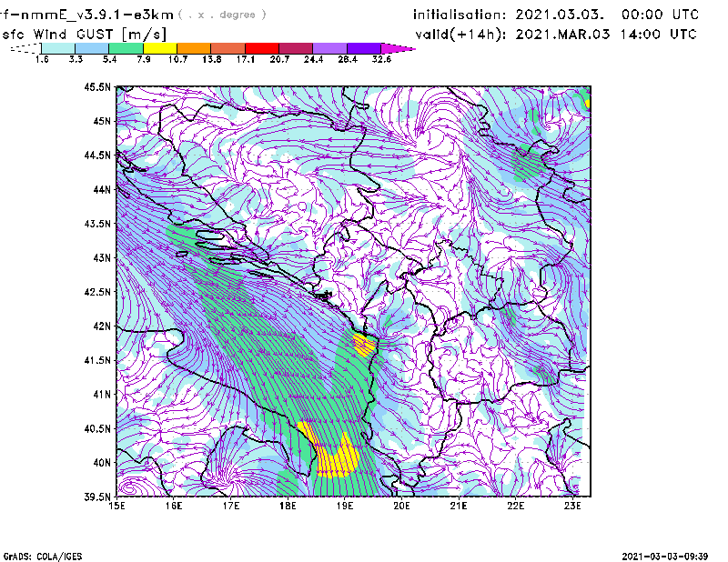The width and height of the screenshot is (728, 562).
Task: Click the 39.5N latitude label
Action: coord(97,497)
